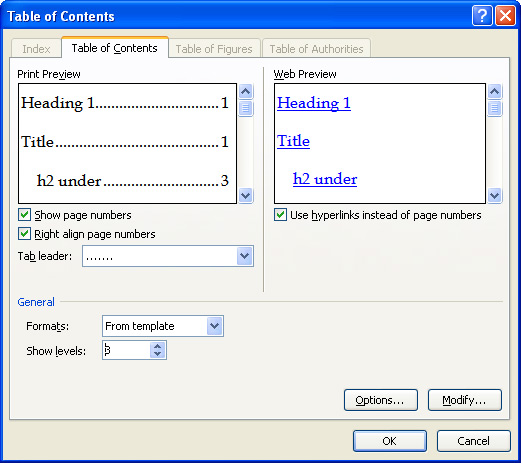Open the Table of Authorities tab

(x=316, y=49)
